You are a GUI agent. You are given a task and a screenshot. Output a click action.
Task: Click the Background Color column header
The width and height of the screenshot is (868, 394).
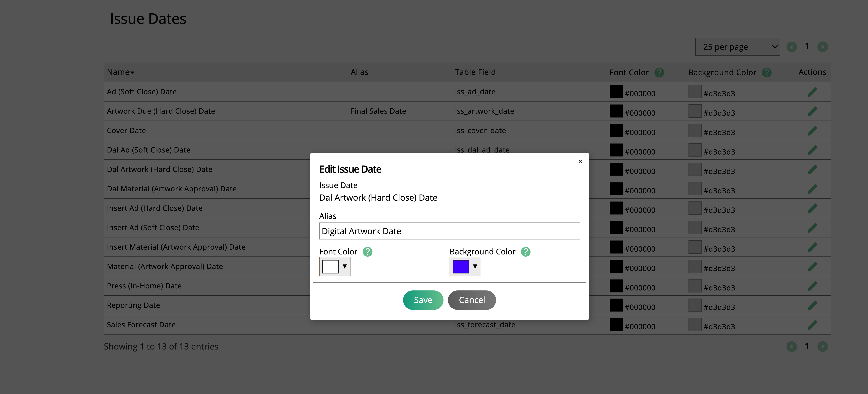pos(722,72)
